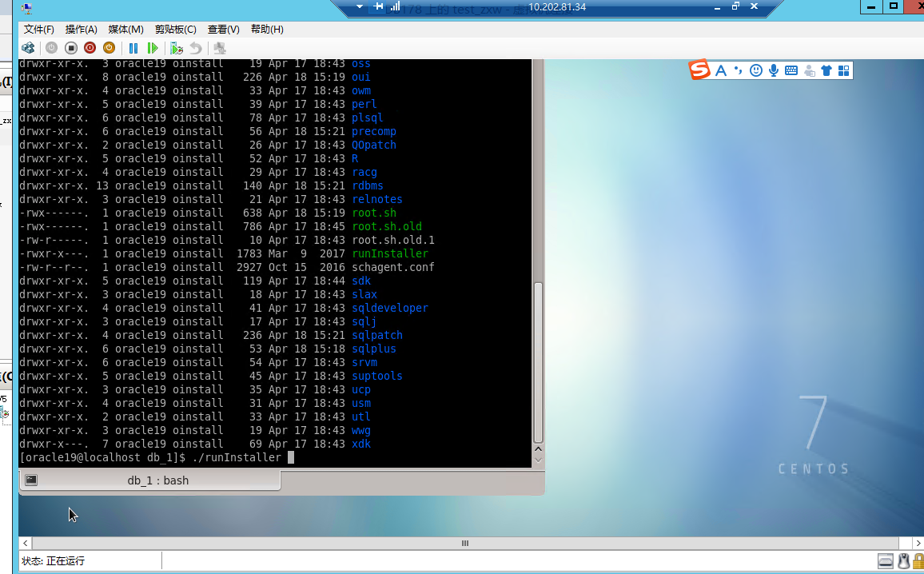Click the suptools directory entry
The image size is (924, 574).
point(377,376)
